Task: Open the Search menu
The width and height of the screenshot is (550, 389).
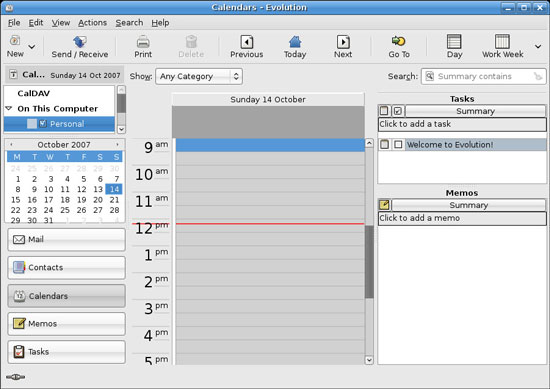Action: click(129, 23)
